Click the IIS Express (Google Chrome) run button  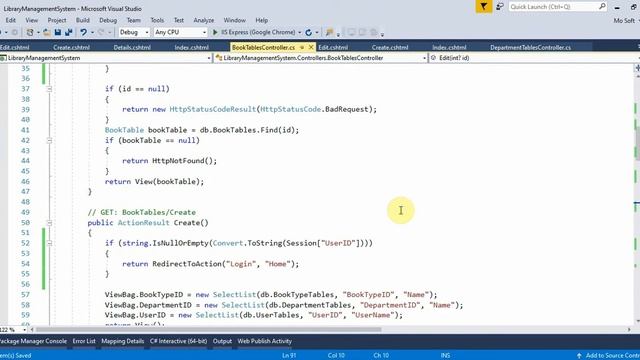[253, 32]
